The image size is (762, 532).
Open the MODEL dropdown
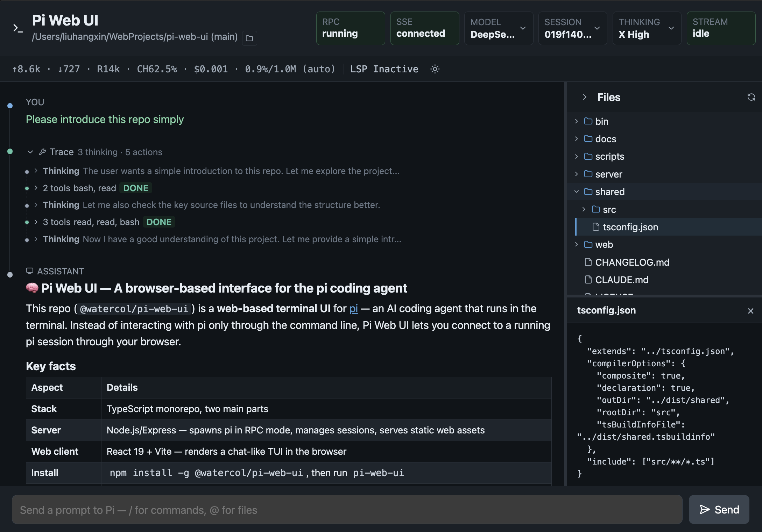pos(499,28)
